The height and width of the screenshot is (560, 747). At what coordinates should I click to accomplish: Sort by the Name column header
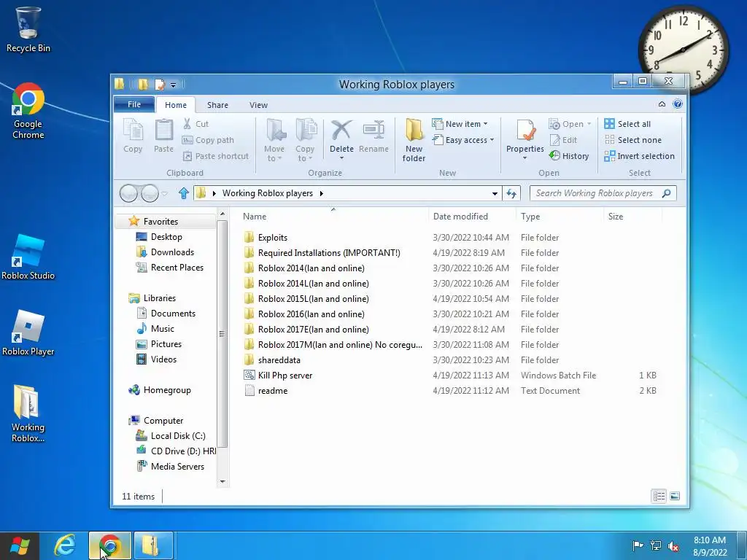[333, 216]
